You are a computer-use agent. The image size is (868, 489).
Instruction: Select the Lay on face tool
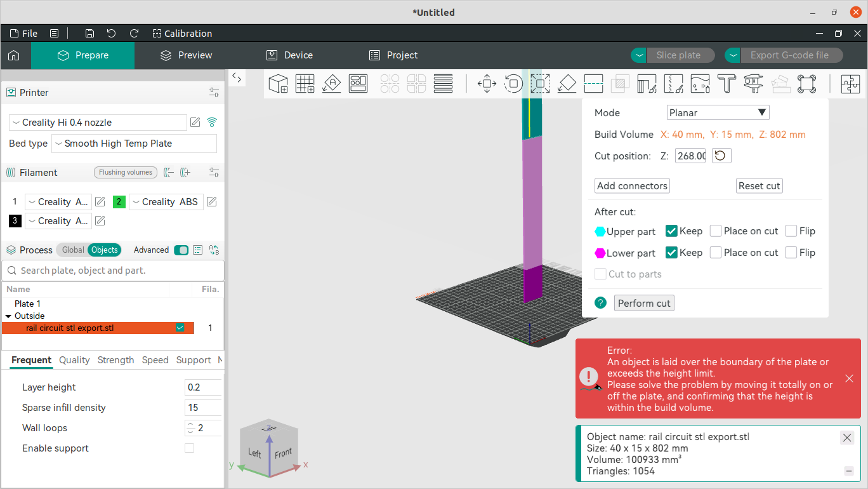(x=567, y=84)
